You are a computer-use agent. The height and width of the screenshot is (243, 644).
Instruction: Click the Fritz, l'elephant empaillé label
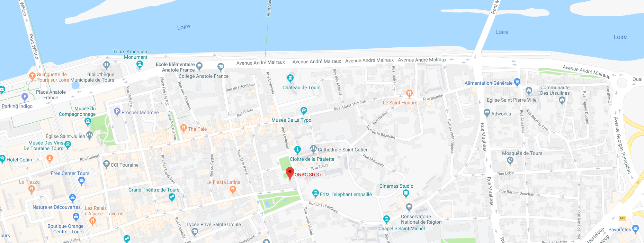(346, 194)
